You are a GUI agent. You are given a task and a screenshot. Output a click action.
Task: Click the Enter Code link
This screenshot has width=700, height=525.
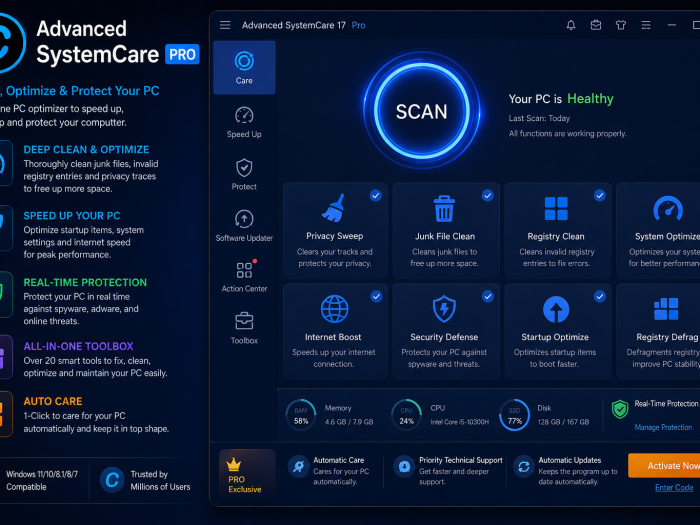click(x=674, y=488)
